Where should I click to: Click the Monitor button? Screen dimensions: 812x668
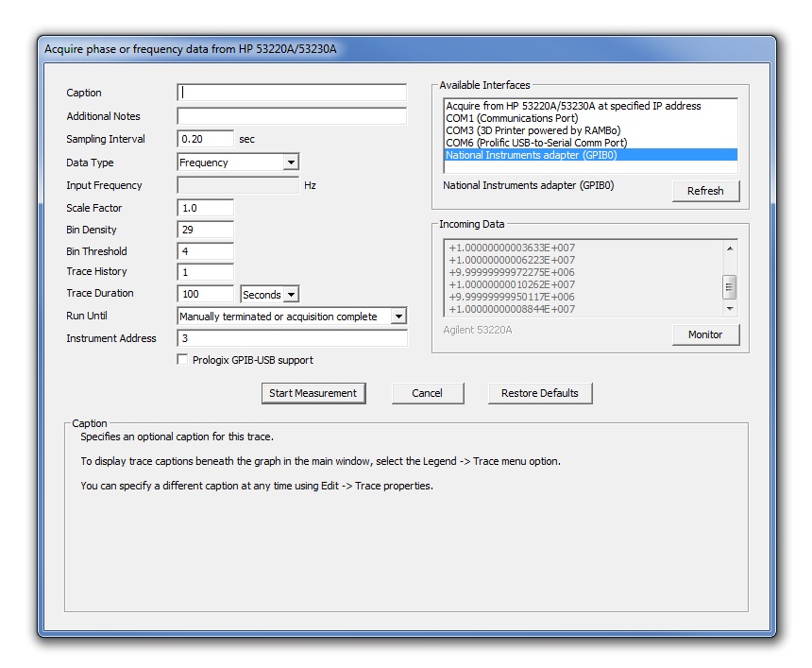705,334
